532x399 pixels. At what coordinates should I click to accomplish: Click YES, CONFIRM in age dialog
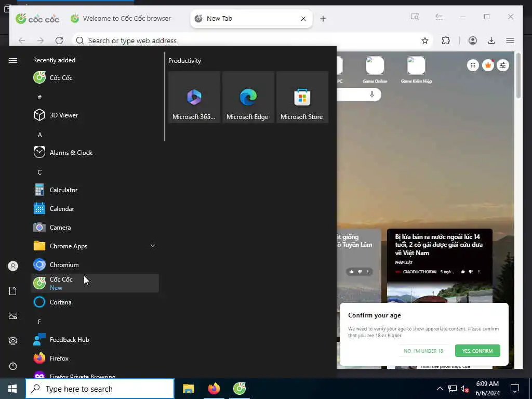pos(477,351)
